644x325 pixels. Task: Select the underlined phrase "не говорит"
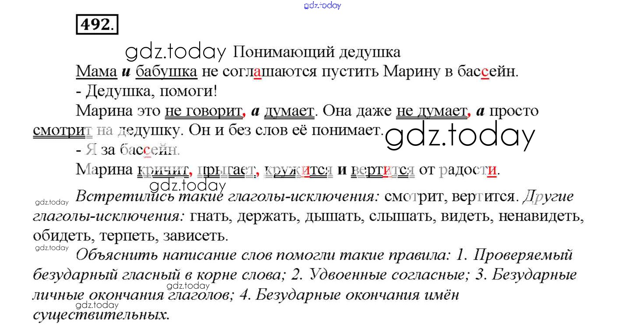203,111
